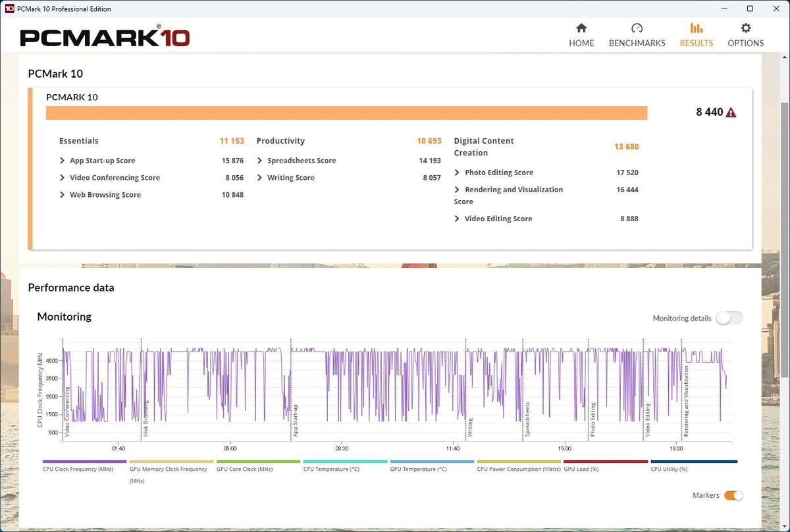Click the Digital Content Creation heading

[484, 147]
